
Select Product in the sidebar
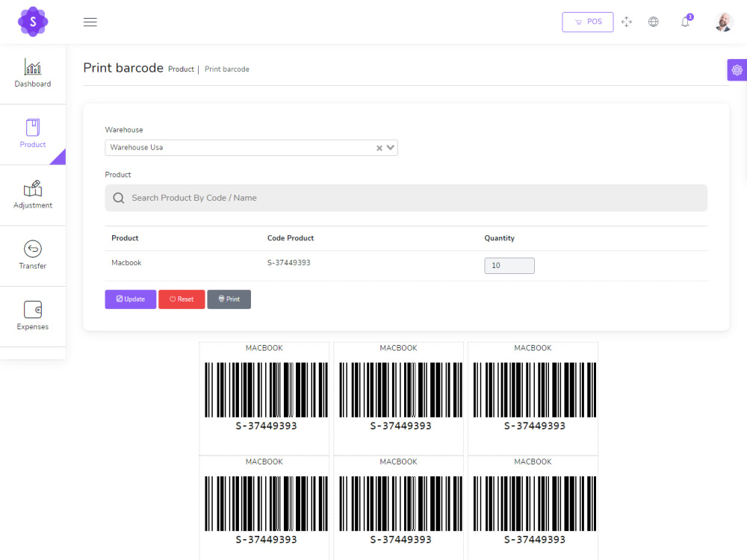[x=33, y=134]
